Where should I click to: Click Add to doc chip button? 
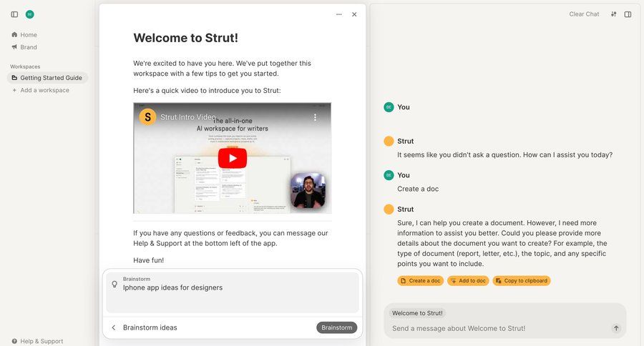tap(468, 281)
